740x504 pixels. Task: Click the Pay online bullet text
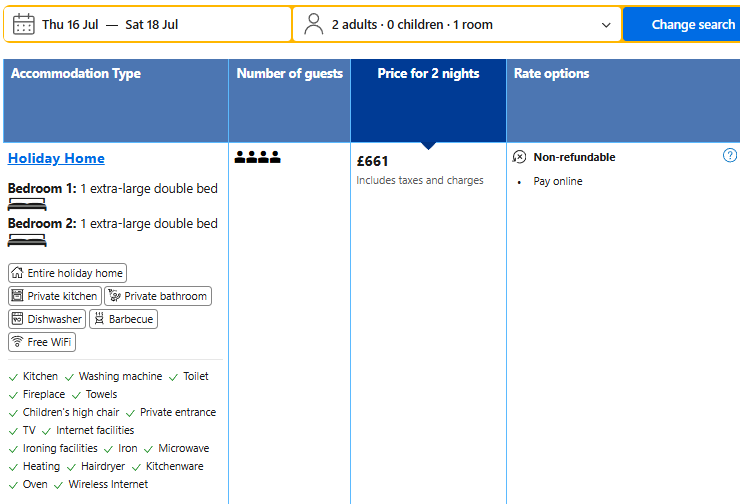tap(558, 181)
